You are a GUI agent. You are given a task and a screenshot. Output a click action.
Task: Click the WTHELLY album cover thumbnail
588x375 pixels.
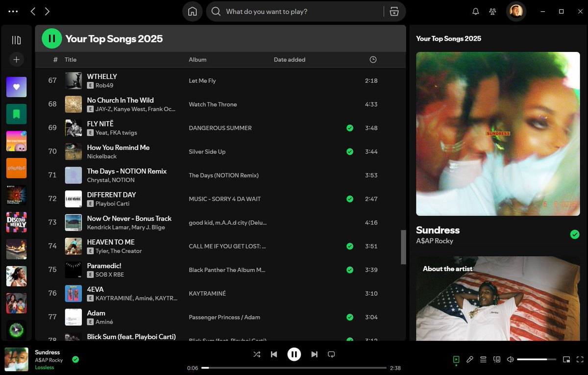(73, 81)
